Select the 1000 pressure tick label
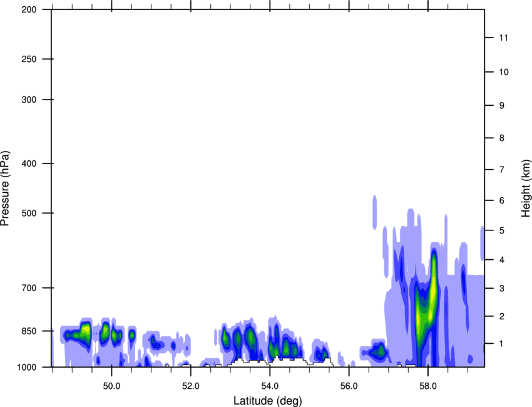The width and height of the screenshot is (532, 407). pos(27,367)
